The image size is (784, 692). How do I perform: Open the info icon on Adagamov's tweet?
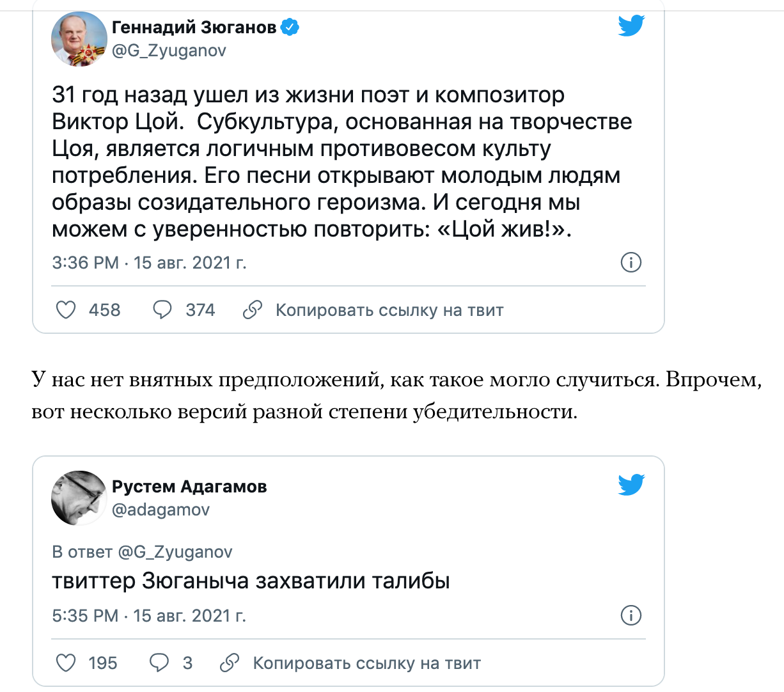coord(631,615)
